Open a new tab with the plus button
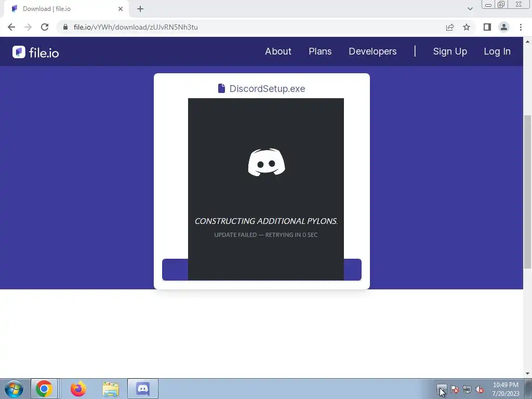 click(140, 9)
